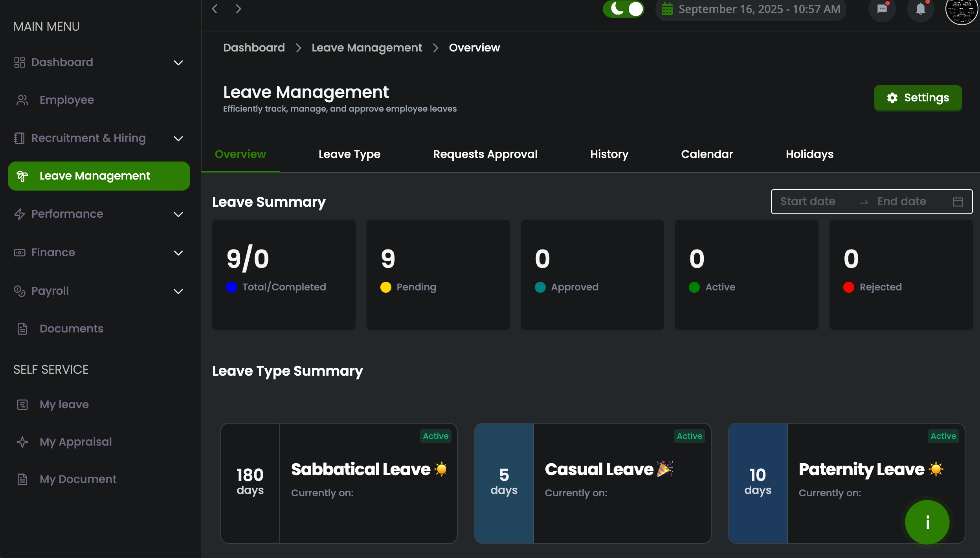Switch to the Leave Type tab

pyautogui.click(x=350, y=154)
